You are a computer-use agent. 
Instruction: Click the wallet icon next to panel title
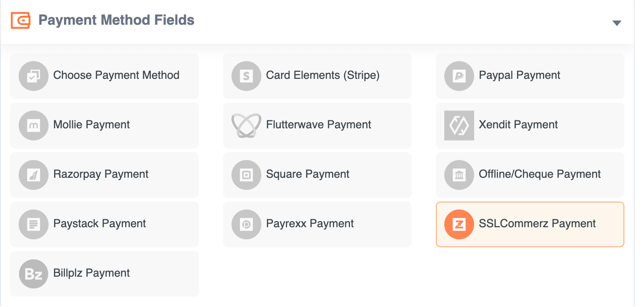click(x=20, y=20)
